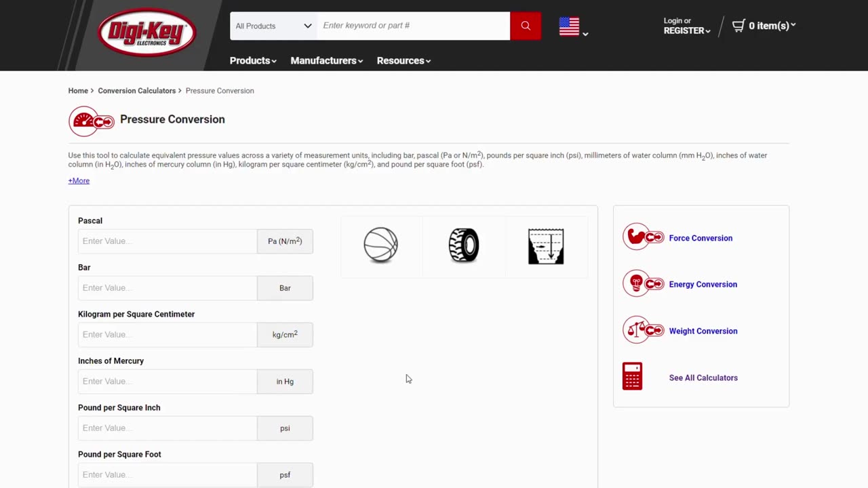Click the psf unit label
Image resolution: width=868 pixels, height=488 pixels.
click(x=285, y=475)
